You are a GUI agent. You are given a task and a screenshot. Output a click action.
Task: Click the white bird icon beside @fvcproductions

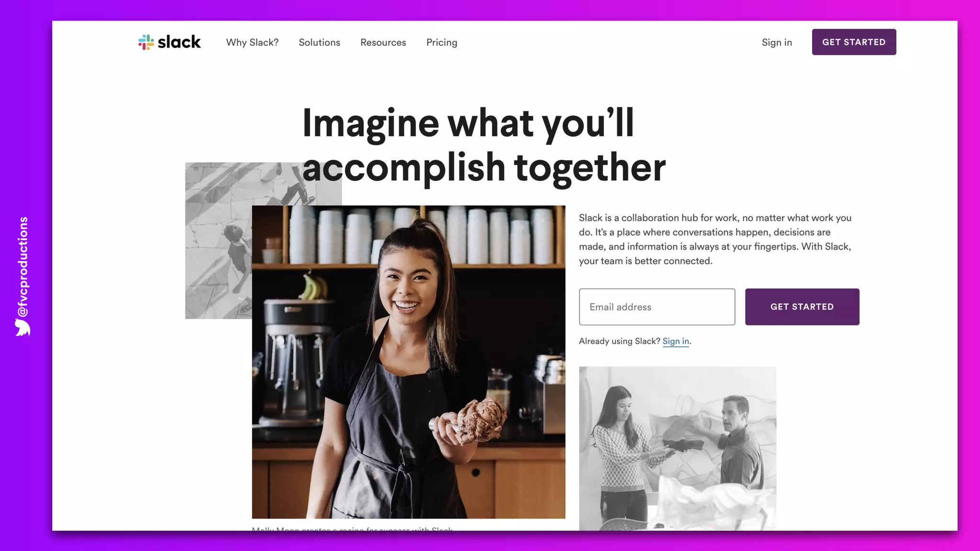point(22,328)
